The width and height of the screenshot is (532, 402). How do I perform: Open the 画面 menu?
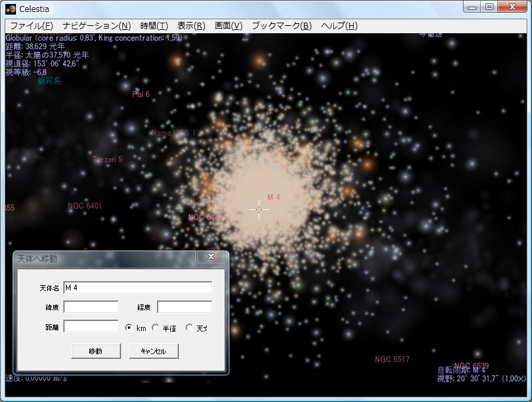click(228, 25)
